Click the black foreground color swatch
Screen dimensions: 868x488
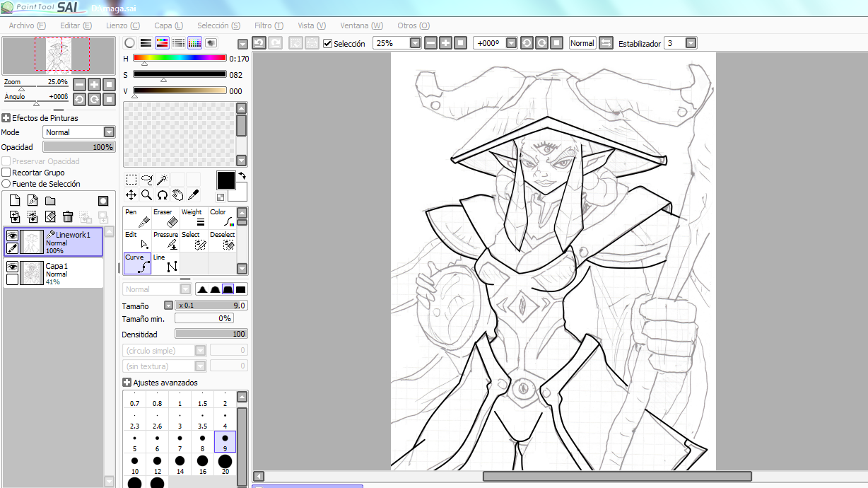[225, 180]
